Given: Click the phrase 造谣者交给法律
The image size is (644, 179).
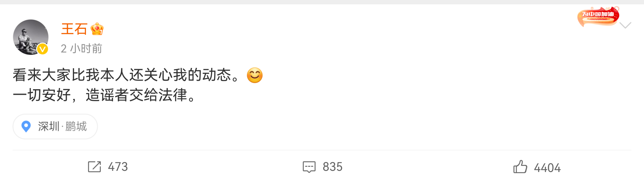Looking at the screenshot, I should click(136, 95).
